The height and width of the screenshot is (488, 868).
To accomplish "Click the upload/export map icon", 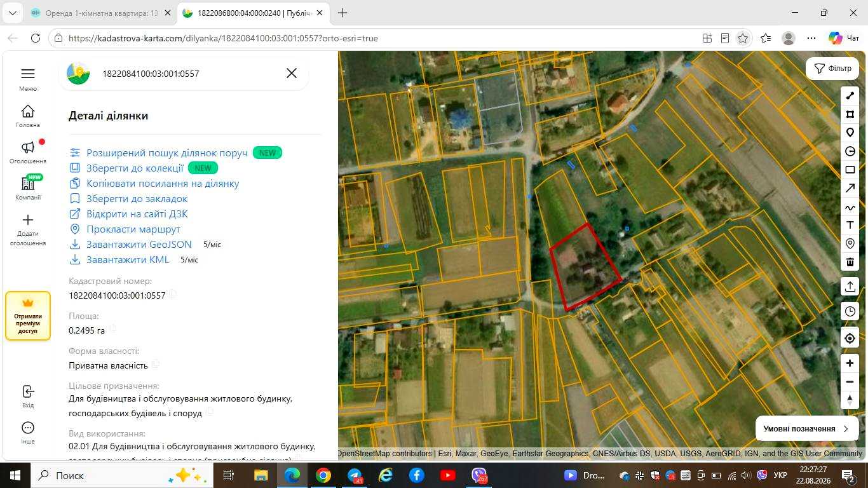I will pyautogui.click(x=850, y=287).
